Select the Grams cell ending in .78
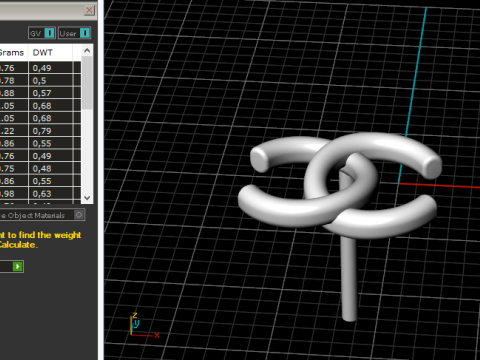The height and width of the screenshot is (360, 480). 14,81
